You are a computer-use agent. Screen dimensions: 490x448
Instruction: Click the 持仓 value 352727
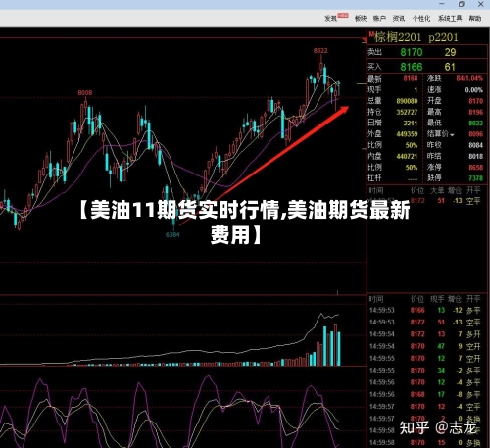[407, 112]
